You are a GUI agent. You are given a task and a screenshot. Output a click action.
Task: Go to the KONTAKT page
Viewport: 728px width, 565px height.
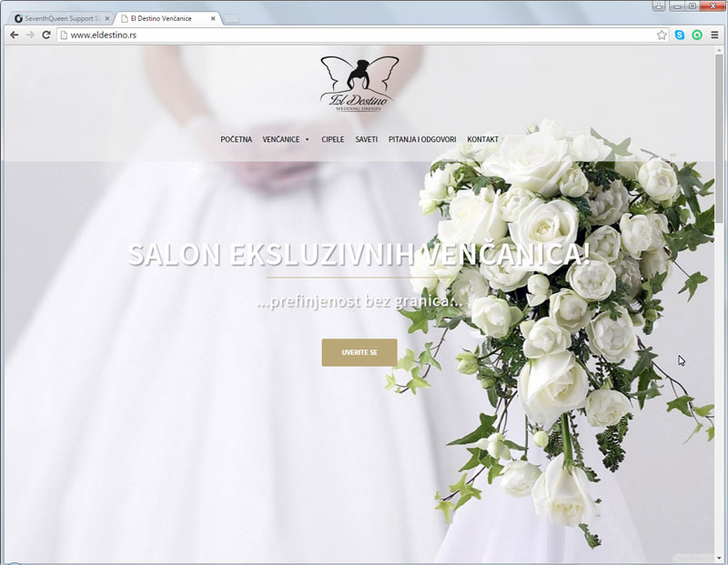click(483, 139)
